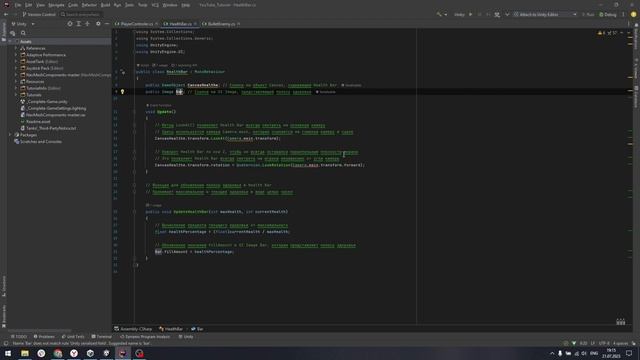Select the Readme.asset file
640x360 pixels.
[x=35, y=122]
